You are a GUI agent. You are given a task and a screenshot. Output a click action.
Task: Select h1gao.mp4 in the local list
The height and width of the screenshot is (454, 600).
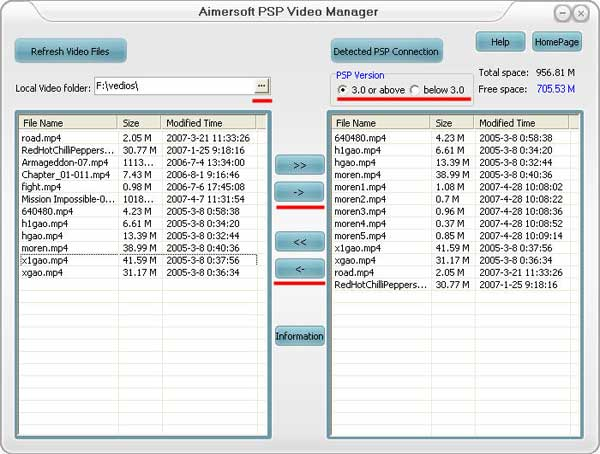139,224
